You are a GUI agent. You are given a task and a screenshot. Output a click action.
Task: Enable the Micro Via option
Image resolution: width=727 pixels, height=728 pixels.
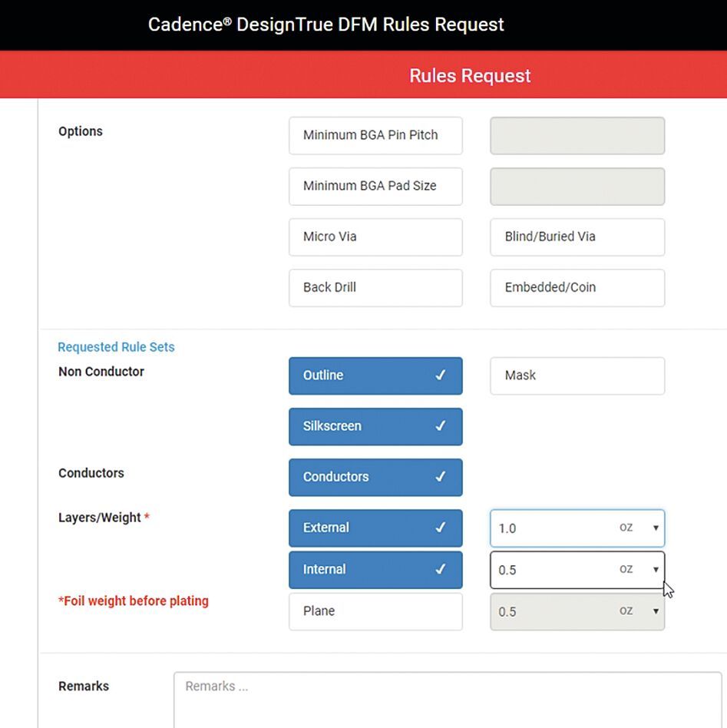375,237
